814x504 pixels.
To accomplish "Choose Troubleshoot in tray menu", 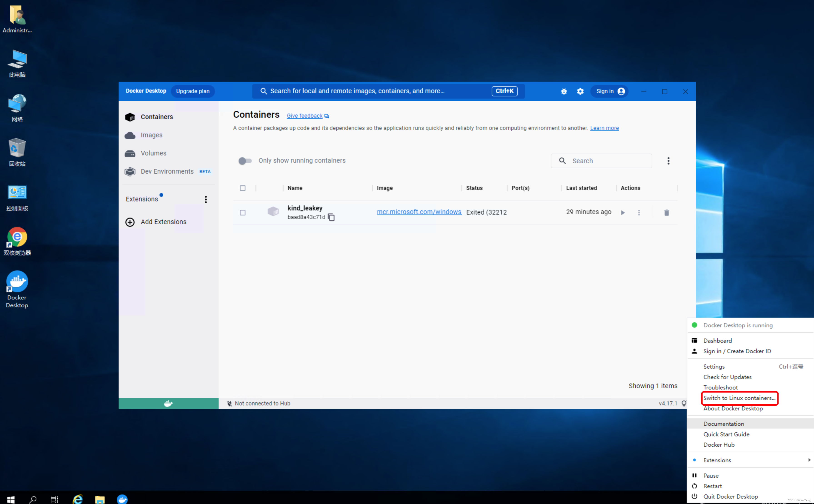I will (750, 387).
